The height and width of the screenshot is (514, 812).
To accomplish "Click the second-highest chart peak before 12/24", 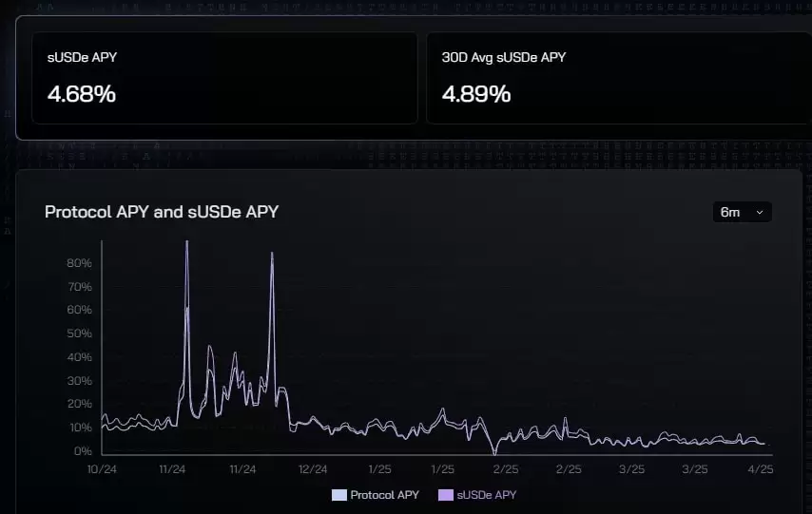I will point(272,255).
